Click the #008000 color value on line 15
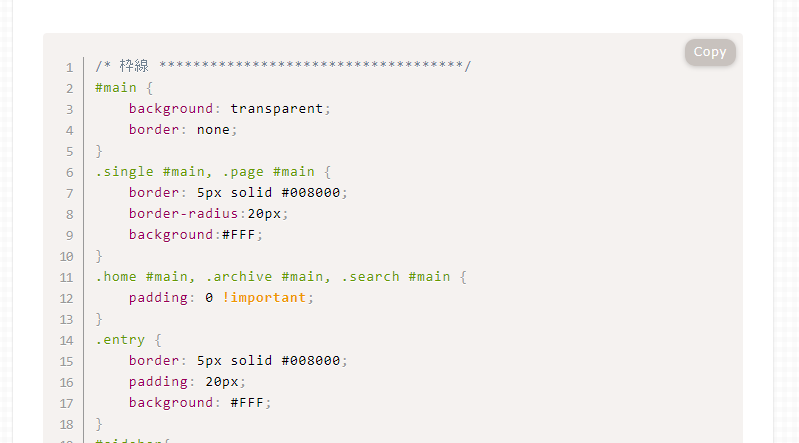Image resolution: width=799 pixels, height=443 pixels. click(310, 361)
